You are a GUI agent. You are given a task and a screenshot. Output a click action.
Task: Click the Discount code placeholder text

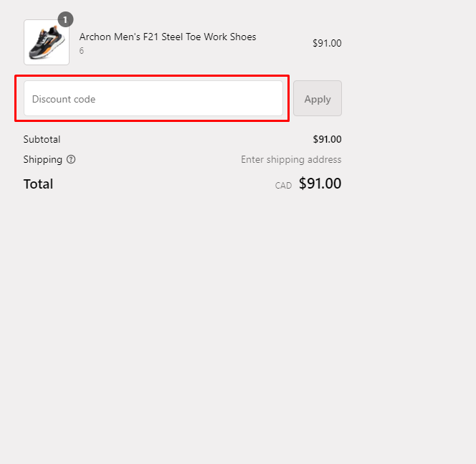(64, 99)
